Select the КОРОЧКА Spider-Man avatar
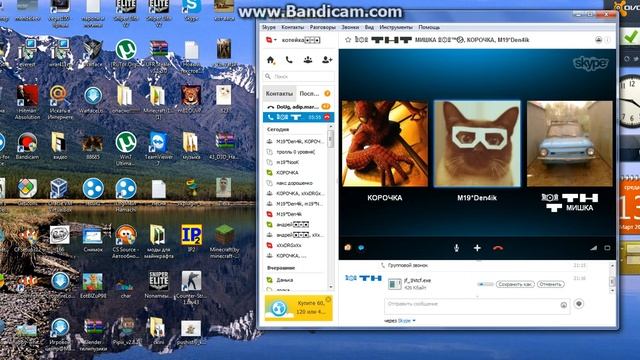This screenshot has width=640, height=360. pyautogui.click(x=385, y=144)
